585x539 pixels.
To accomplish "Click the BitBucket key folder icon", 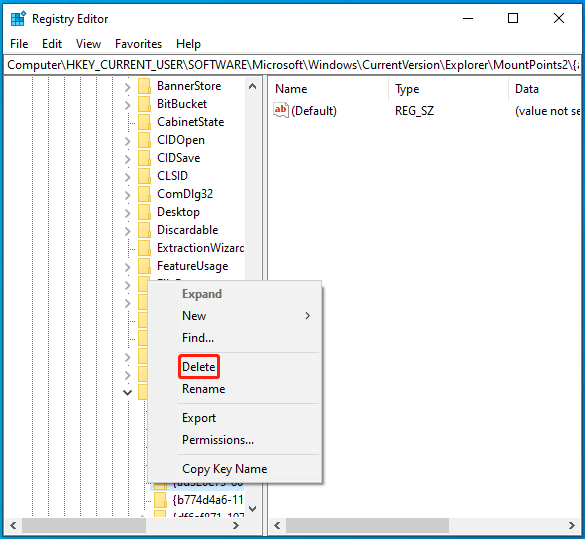I will (144, 104).
